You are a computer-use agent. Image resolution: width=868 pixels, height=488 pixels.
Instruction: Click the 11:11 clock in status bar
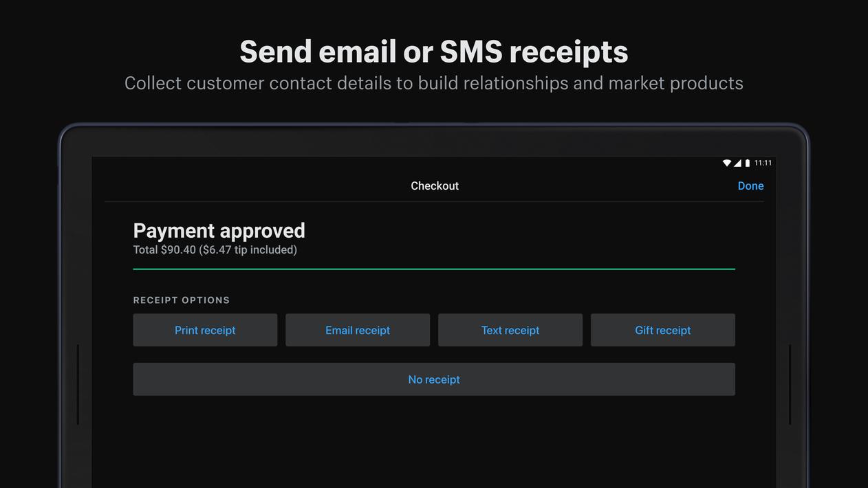[x=763, y=163]
